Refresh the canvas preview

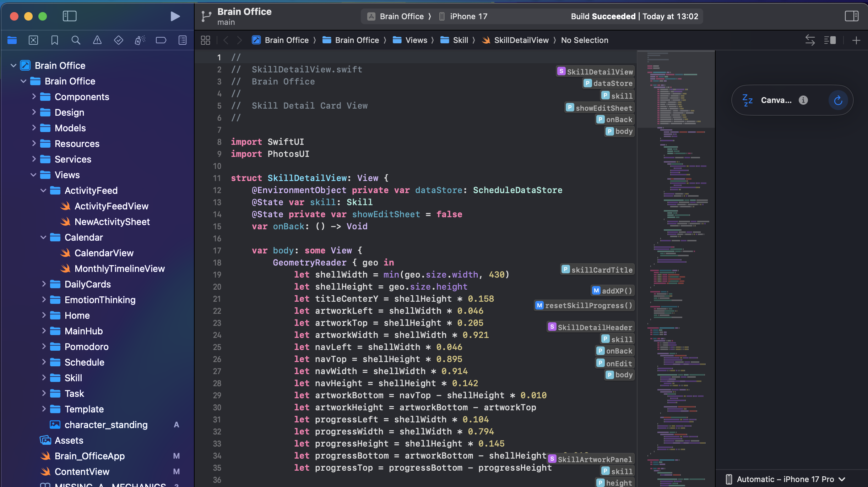click(x=838, y=100)
